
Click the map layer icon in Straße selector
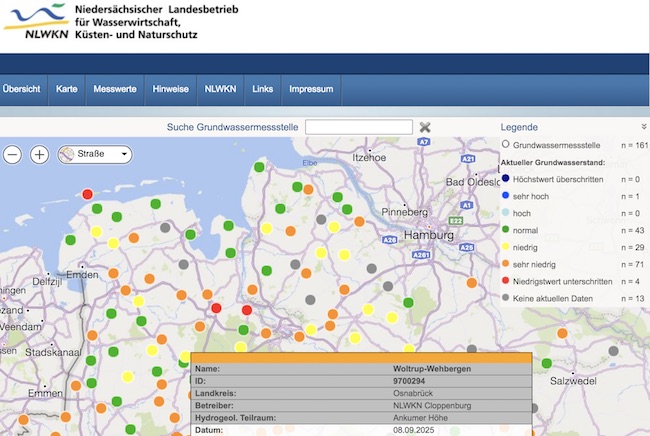point(68,154)
